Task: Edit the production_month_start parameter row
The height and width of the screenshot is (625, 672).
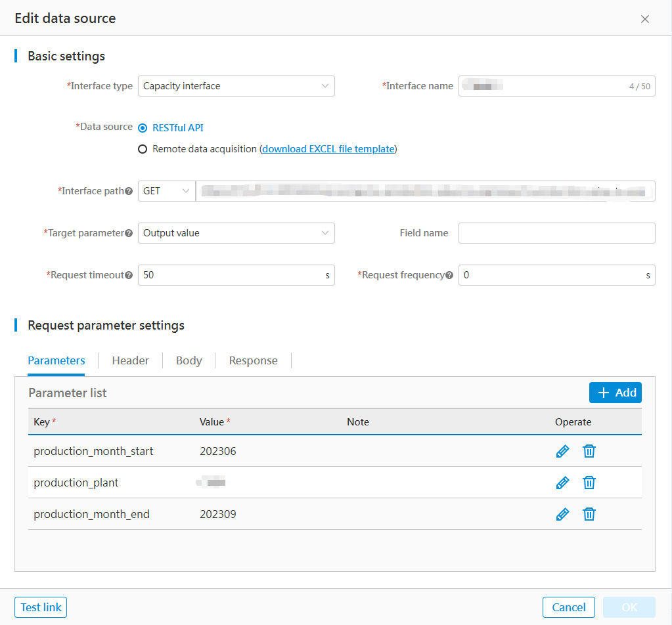Action: tap(562, 451)
